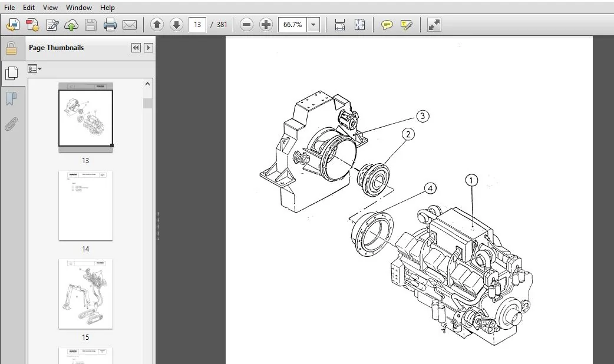Click the thumbnails panel scrollbar thumb
The height and width of the screenshot is (364, 614).
pyautogui.click(x=147, y=103)
